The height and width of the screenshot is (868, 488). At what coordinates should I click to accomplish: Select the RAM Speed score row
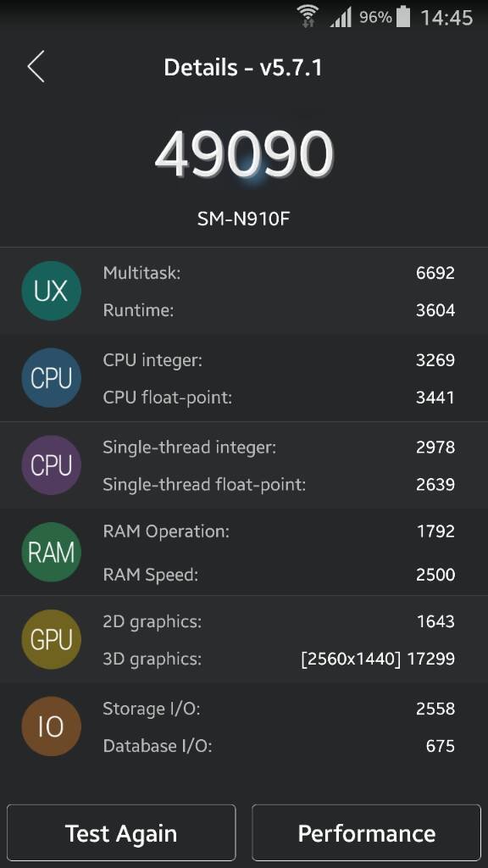(279, 574)
